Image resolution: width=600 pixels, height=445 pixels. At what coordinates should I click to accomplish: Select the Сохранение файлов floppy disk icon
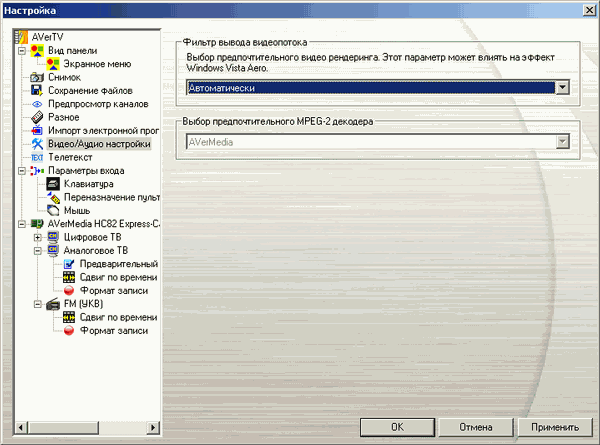pos(37,90)
